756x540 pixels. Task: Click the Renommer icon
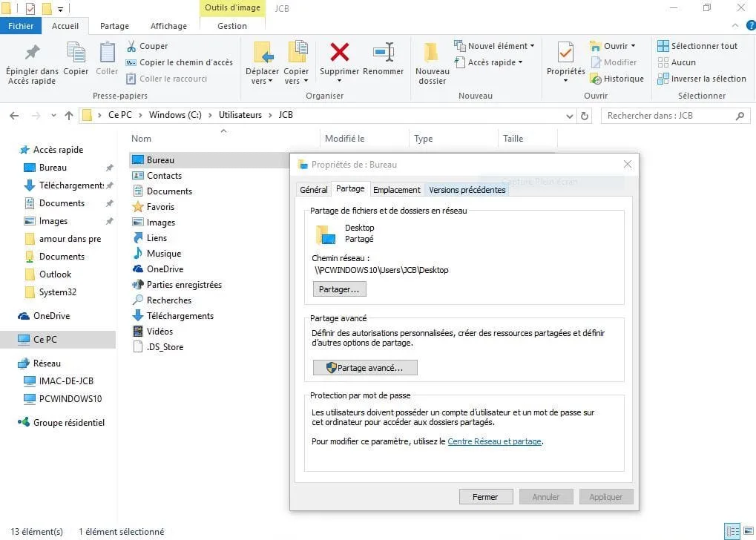(x=384, y=52)
